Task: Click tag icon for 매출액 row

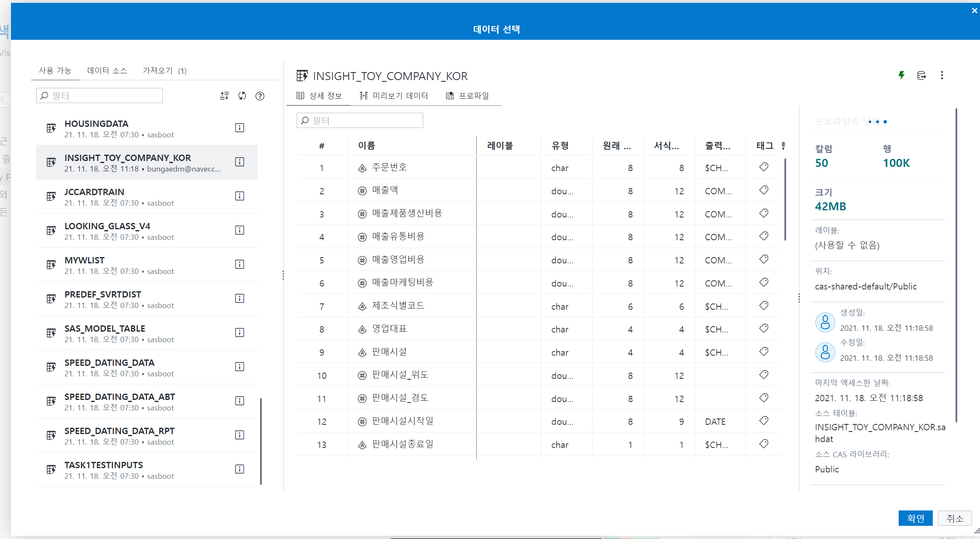Action: 763,190
